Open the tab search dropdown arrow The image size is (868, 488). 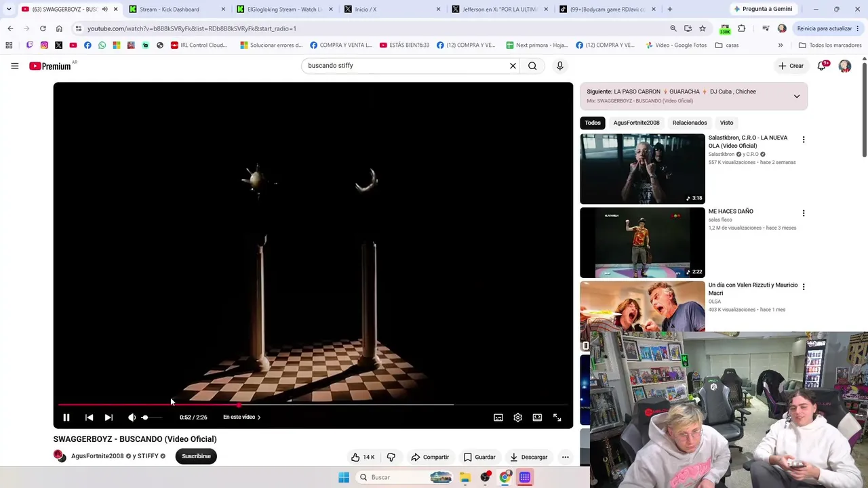[x=9, y=9]
